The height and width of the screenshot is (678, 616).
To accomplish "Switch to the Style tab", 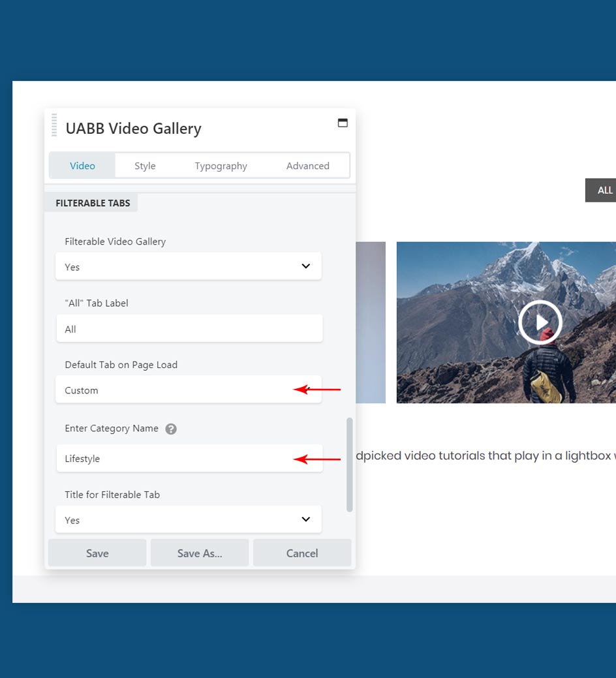I will point(145,166).
